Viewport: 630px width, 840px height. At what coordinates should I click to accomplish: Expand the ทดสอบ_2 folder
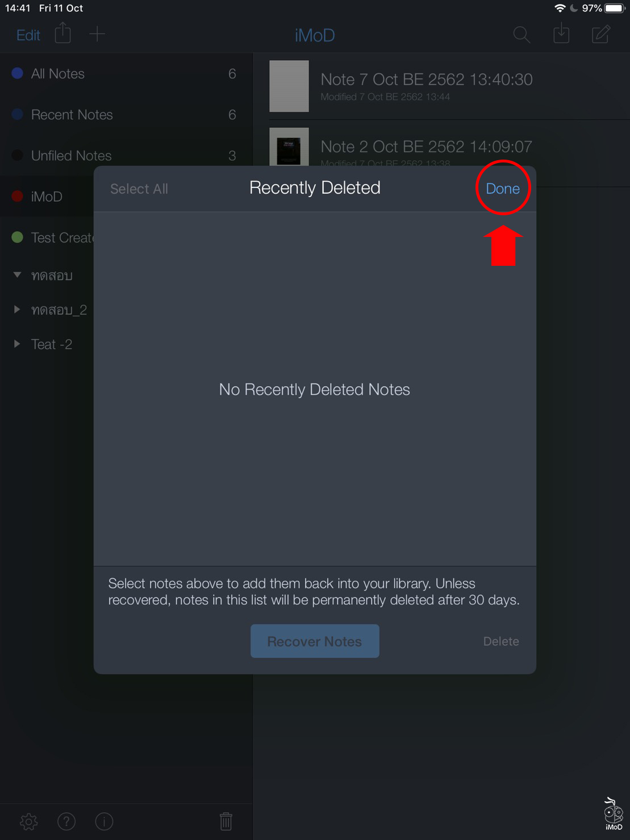point(16,310)
